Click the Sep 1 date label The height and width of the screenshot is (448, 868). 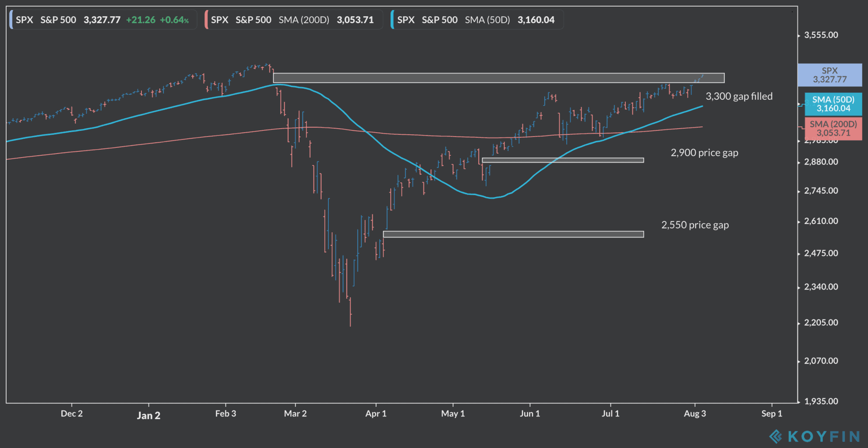(772, 413)
